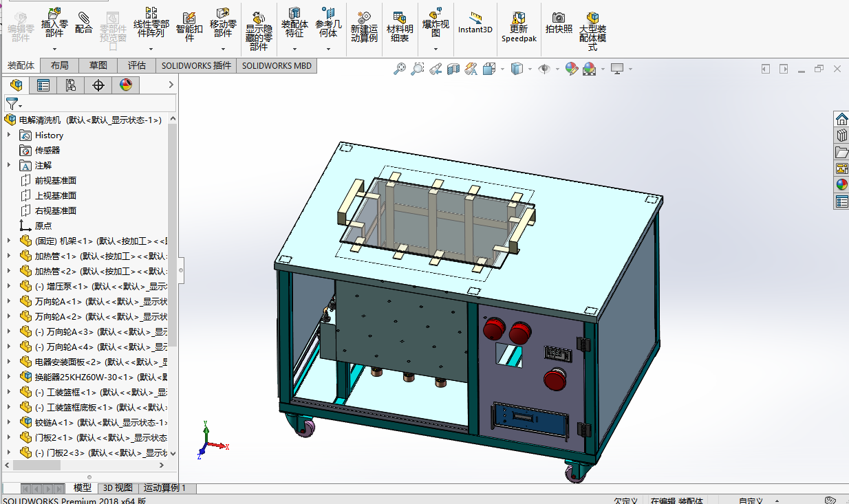This screenshot has height=504, width=849.
Task: Open Appearances color ball in task pane
Action: click(841, 185)
